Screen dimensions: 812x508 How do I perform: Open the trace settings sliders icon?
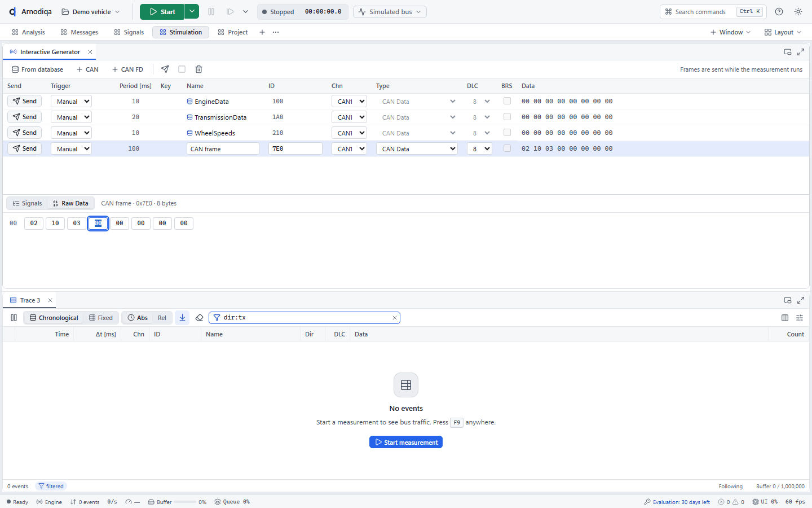click(x=800, y=318)
